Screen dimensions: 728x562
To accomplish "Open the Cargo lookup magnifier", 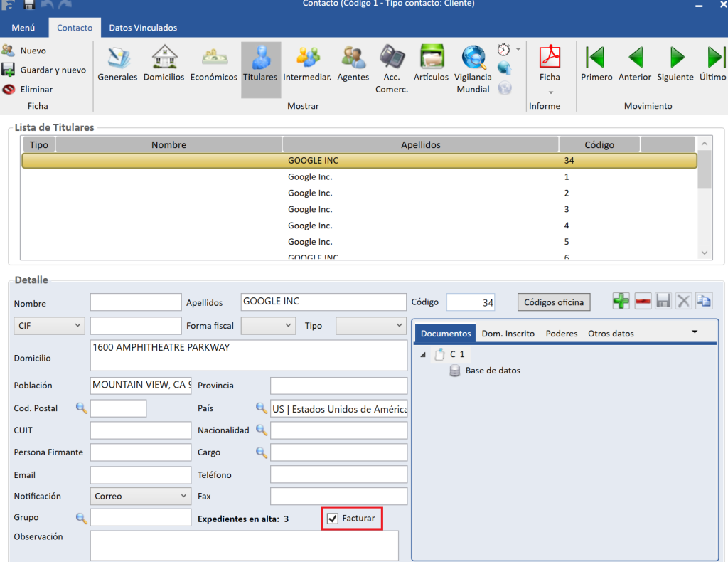I will point(262,452).
